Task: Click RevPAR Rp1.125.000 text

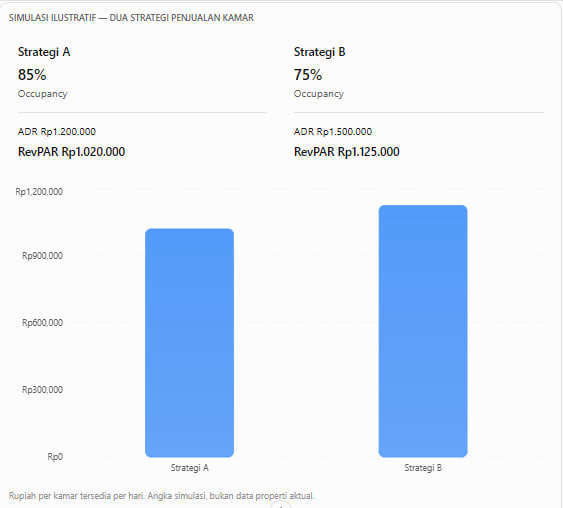Action: (x=346, y=152)
